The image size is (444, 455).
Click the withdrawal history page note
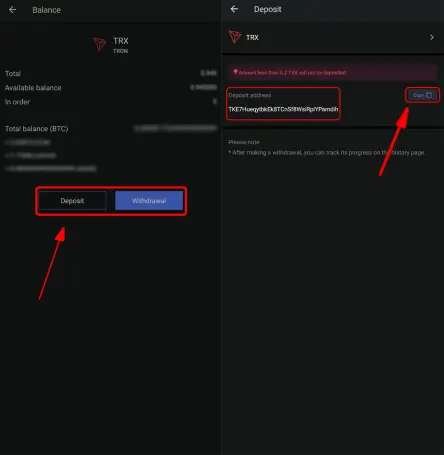point(326,153)
